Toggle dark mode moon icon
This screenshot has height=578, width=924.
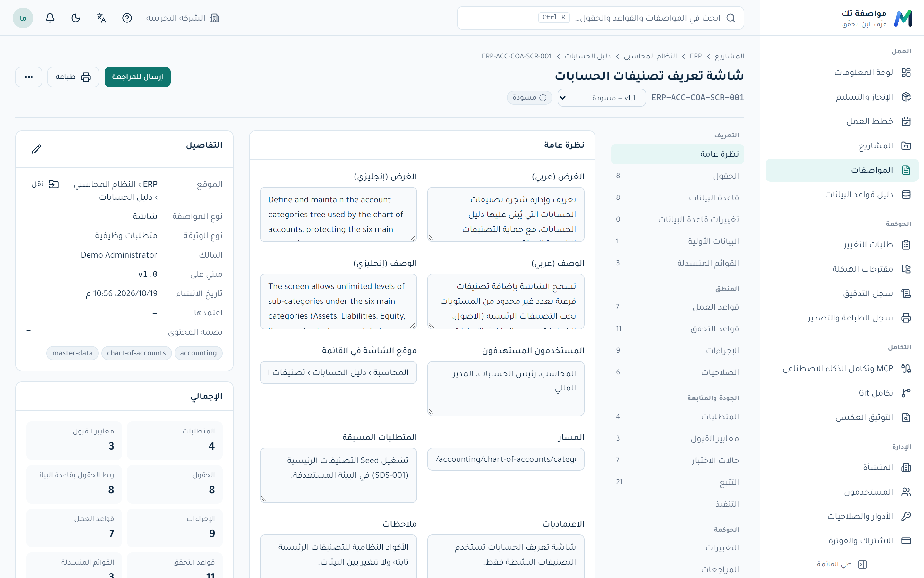[76, 18]
